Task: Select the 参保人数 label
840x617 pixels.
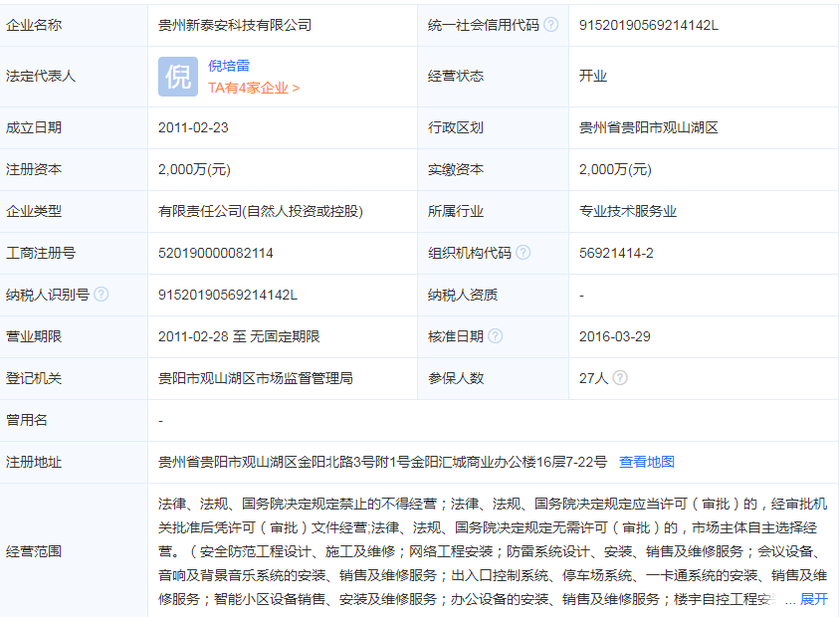Action: 456,379
